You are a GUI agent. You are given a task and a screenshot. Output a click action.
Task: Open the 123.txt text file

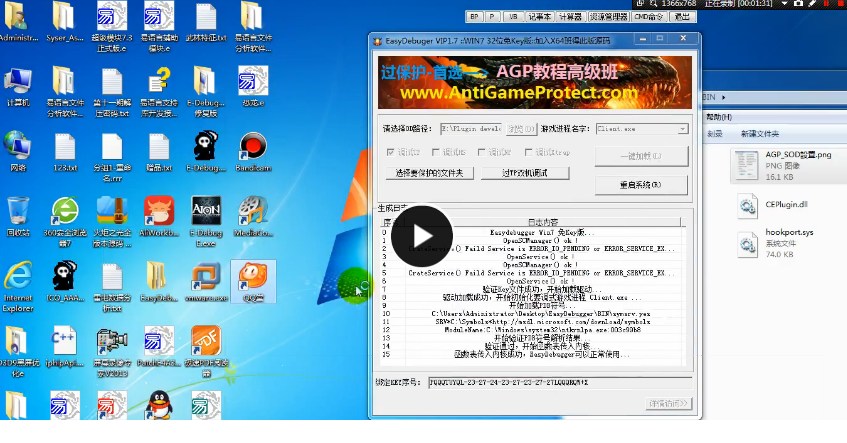pos(65,151)
